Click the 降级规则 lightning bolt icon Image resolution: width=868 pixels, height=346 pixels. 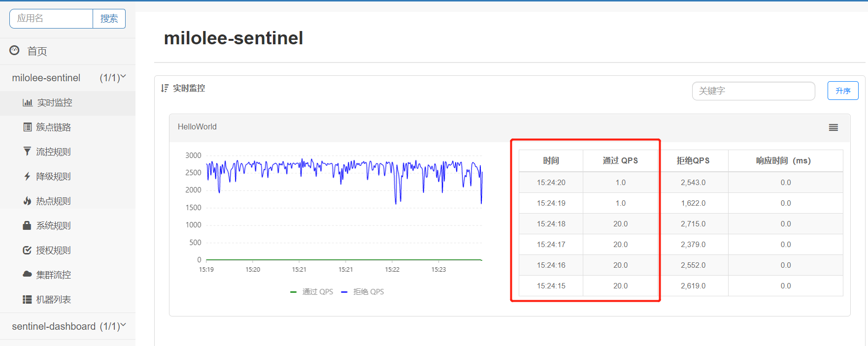(x=27, y=176)
